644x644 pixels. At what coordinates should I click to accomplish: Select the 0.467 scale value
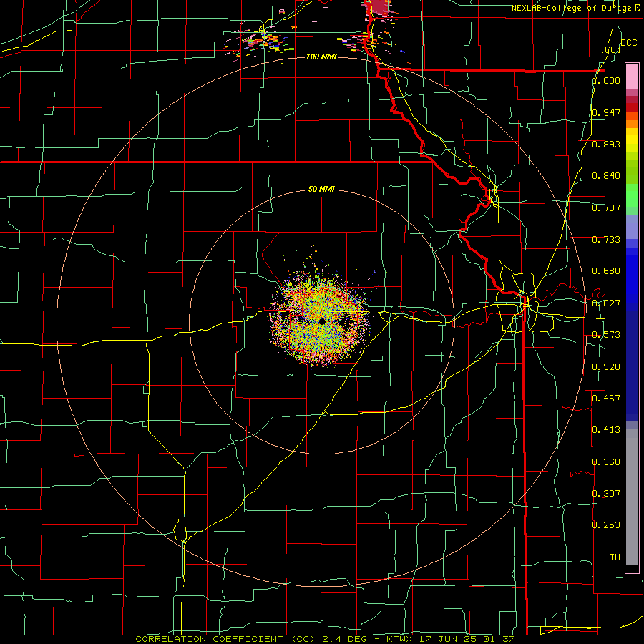[x=606, y=399]
